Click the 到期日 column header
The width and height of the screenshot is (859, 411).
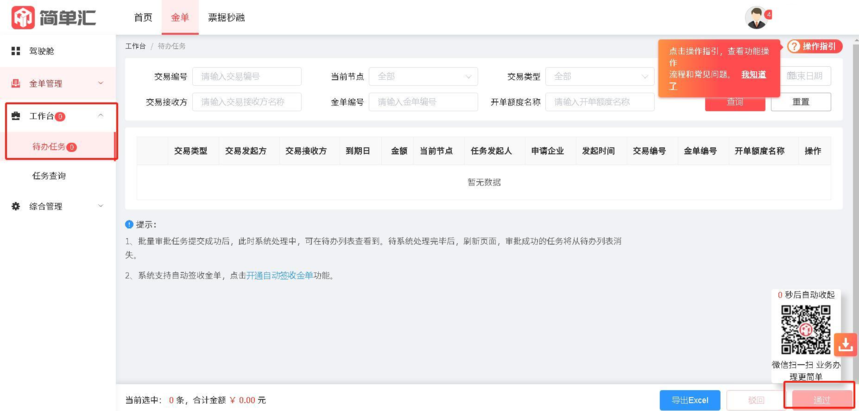coord(358,151)
